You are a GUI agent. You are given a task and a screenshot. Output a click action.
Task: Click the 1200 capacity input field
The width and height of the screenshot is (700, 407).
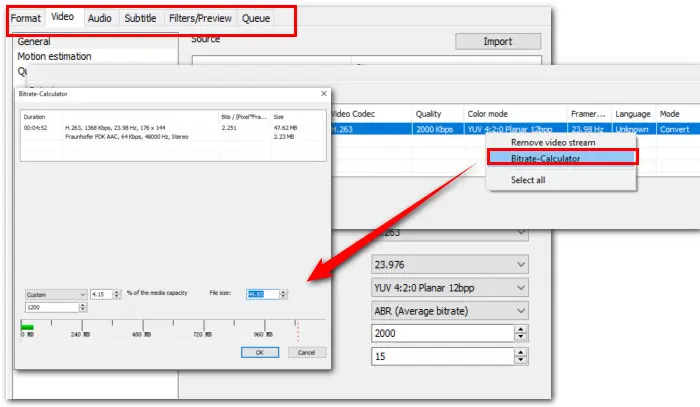[x=52, y=307]
